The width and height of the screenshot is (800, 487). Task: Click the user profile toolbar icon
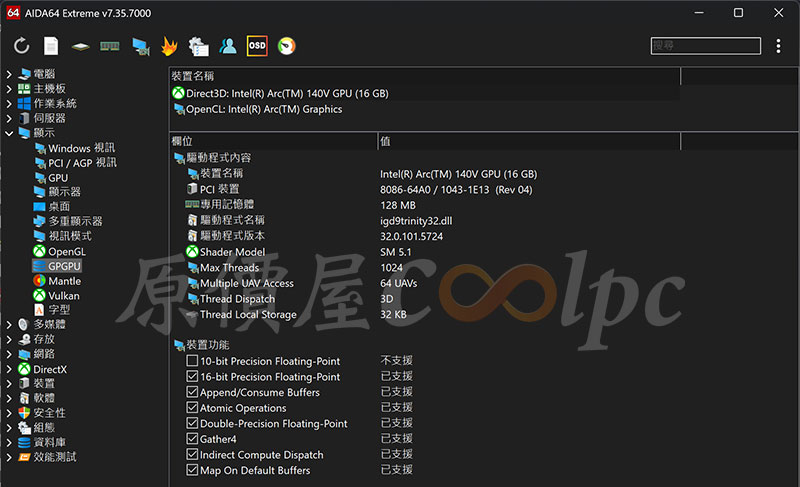pos(228,46)
